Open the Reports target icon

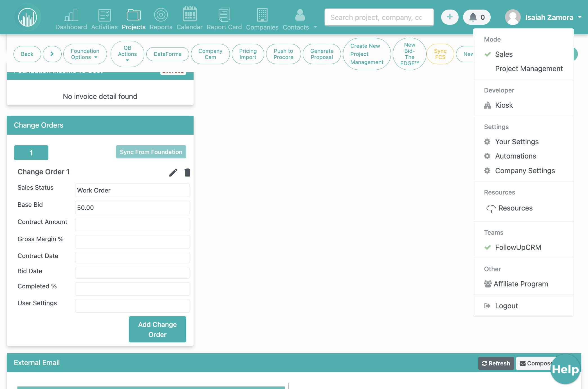tap(161, 15)
